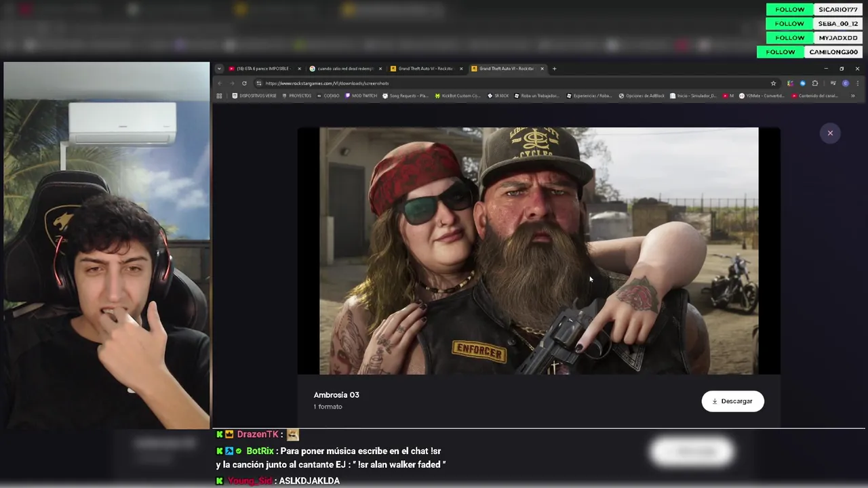Open the Extensions puzzle-piece menu
868x488 pixels.
coord(815,83)
